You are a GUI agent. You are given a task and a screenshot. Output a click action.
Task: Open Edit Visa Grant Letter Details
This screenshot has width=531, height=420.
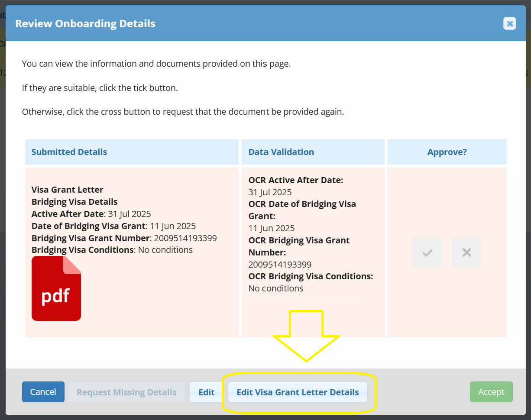[298, 392]
